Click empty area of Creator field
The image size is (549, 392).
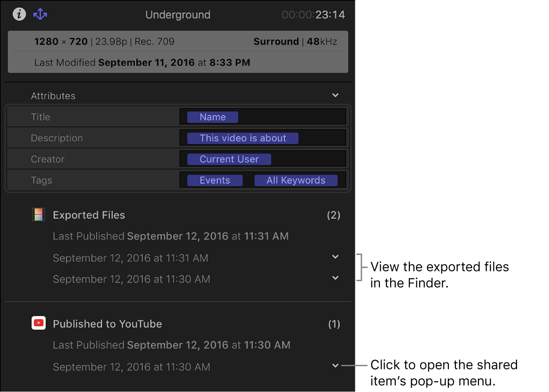(308, 159)
